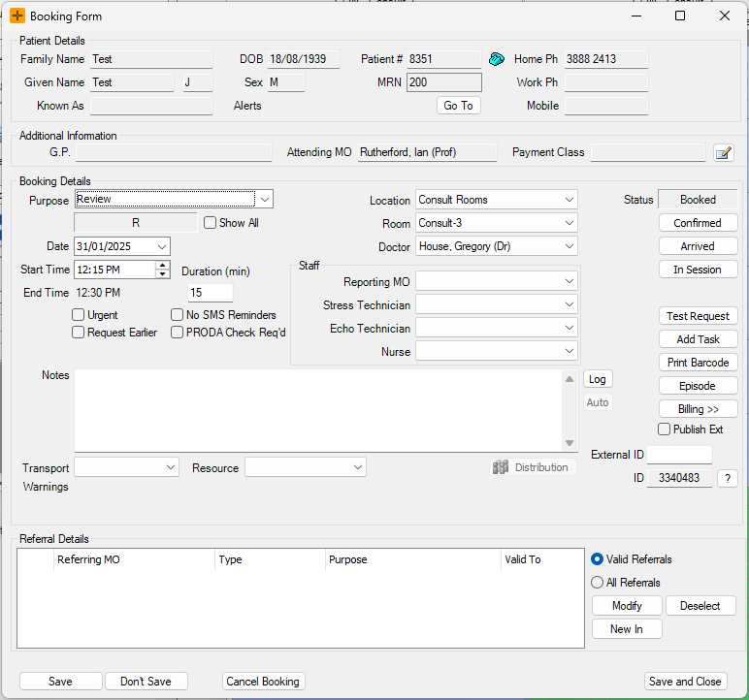Check the Publish Ext option
This screenshot has height=700, width=749.
[x=665, y=430]
